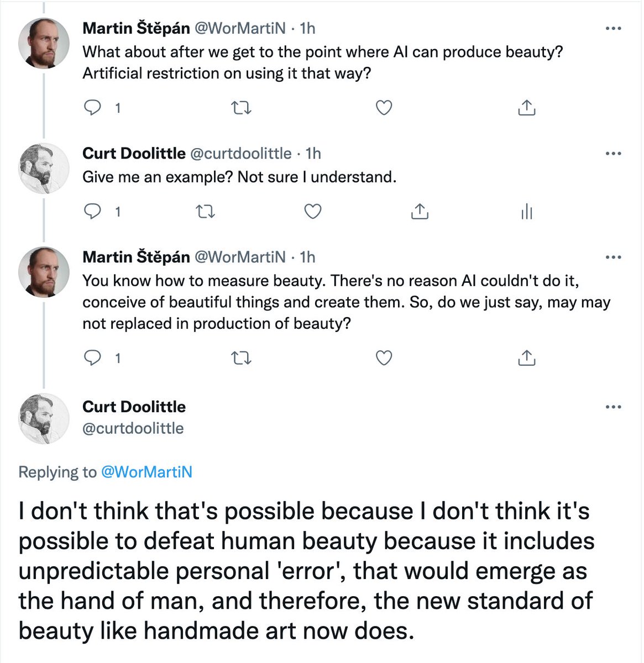Reply to Curt's 'Give me an example' tweet
644x663 pixels.
92,211
